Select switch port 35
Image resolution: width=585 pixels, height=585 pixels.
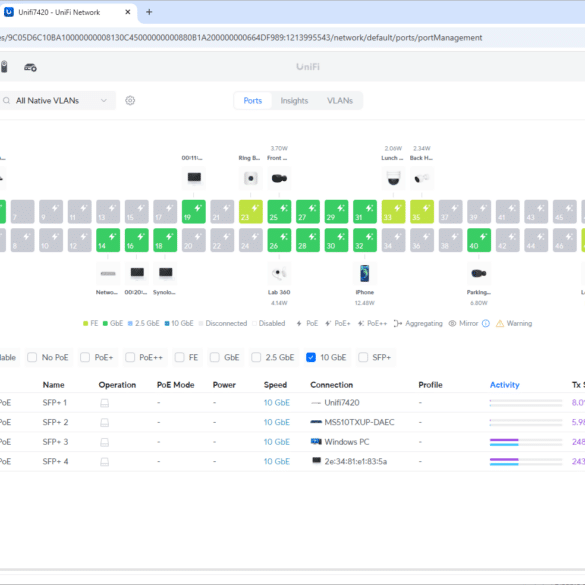tap(422, 212)
